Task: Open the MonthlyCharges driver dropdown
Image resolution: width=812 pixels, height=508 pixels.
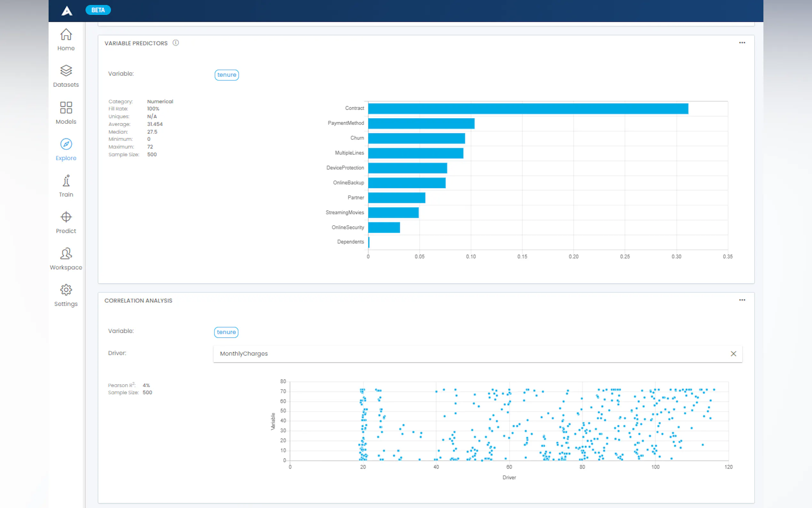Action: coord(470,353)
